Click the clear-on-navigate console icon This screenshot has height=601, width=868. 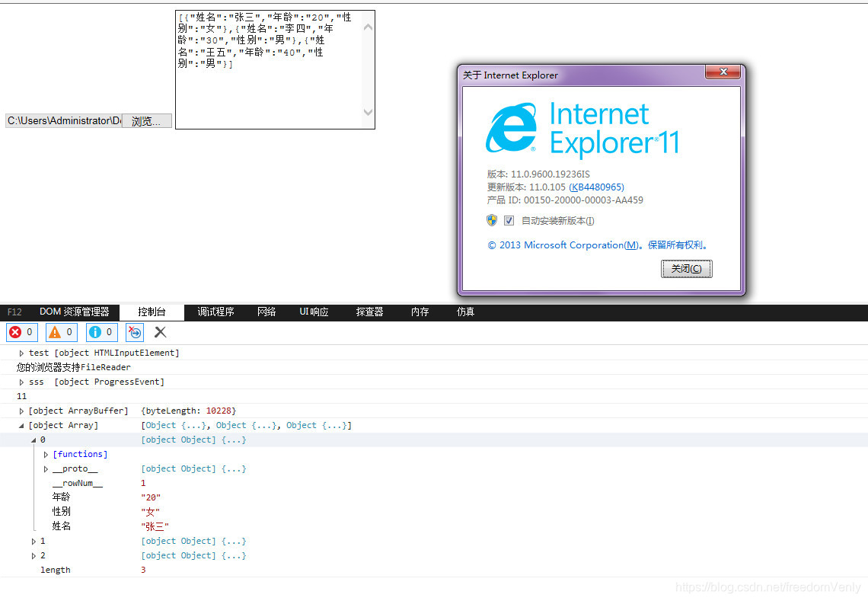(x=135, y=332)
